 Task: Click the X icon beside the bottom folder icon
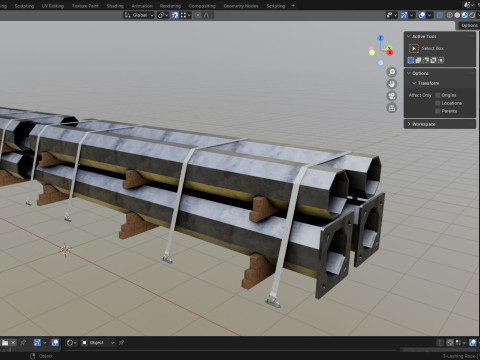[x=13, y=343]
